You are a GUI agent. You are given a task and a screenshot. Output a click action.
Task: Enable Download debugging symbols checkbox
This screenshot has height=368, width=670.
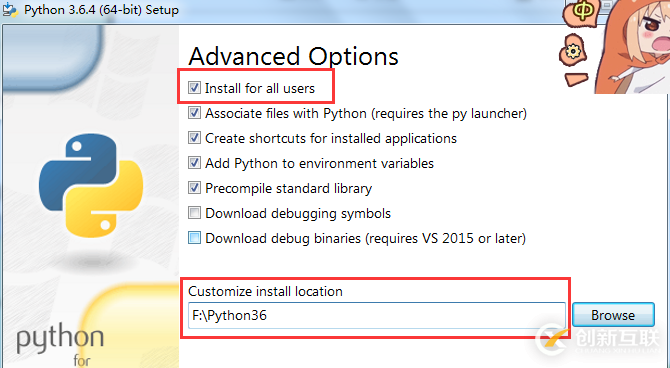point(194,213)
